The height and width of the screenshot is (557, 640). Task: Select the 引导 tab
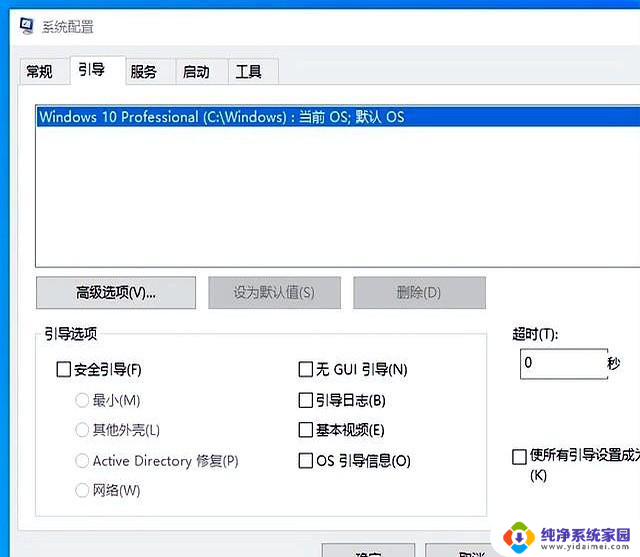(98, 70)
